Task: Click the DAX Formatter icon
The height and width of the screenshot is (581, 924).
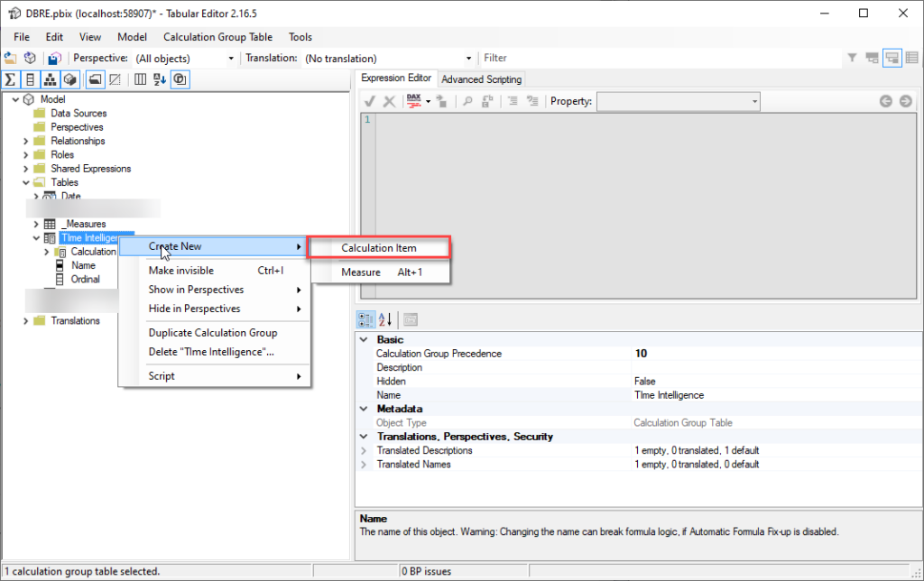Action: [x=413, y=101]
